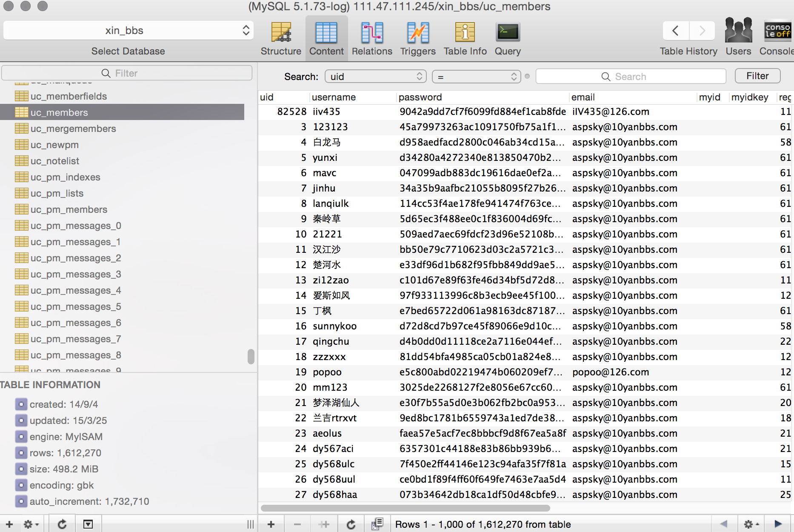Click the content Search input field
This screenshot has width=794, height=532.
point(631,77)
